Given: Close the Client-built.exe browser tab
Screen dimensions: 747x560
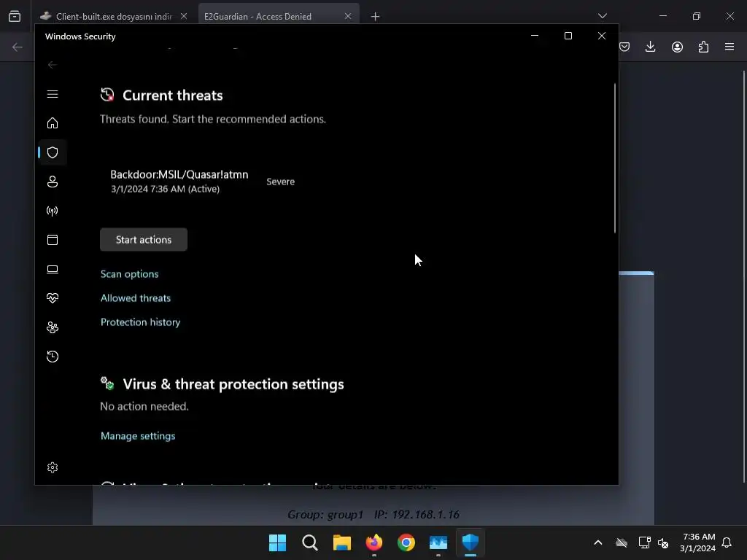Looking at the screenshot, I should (x=184, y=16).
